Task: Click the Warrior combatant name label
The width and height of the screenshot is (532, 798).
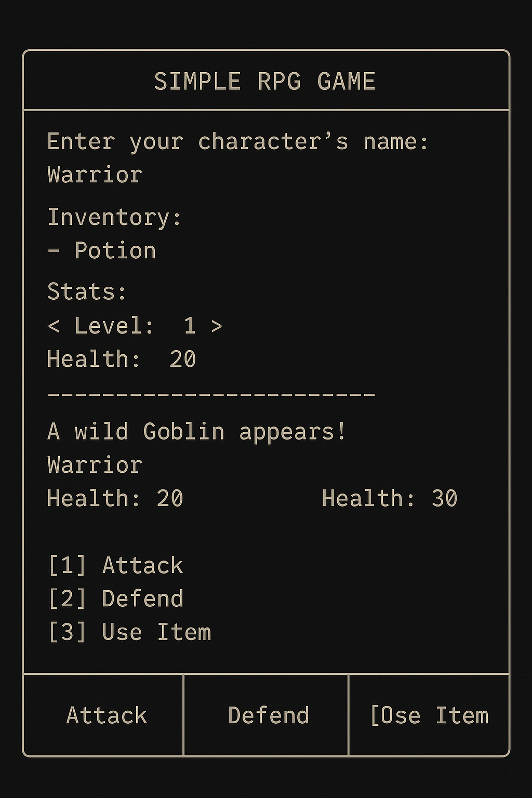Action: (94, 465)
